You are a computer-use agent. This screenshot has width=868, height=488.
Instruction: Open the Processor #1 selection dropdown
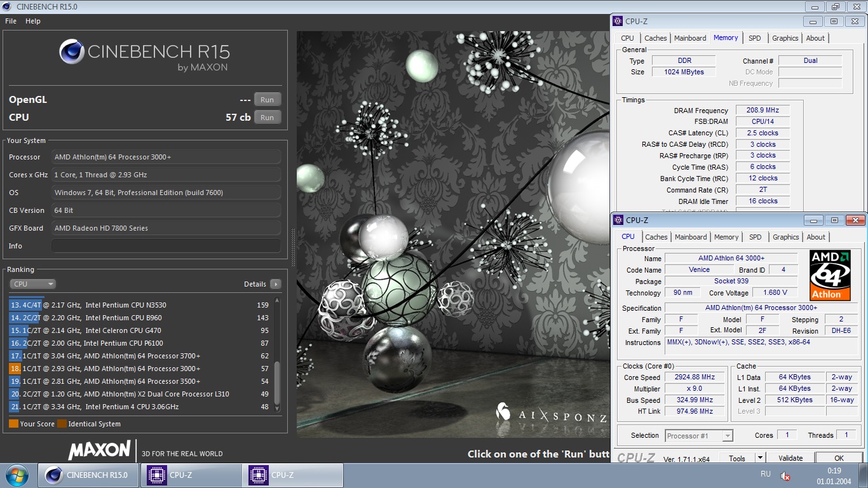699,436
